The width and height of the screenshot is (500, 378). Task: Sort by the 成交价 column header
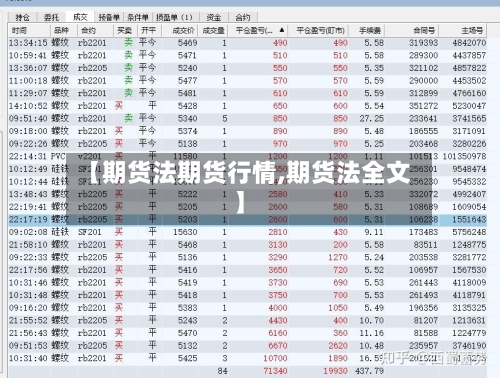(x=180, y=31)
